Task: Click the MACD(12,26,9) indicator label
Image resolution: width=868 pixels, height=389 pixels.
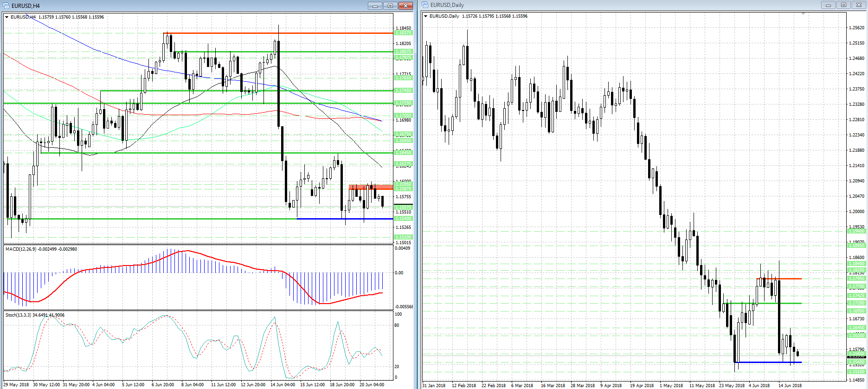Action: (x=41, y=249)
